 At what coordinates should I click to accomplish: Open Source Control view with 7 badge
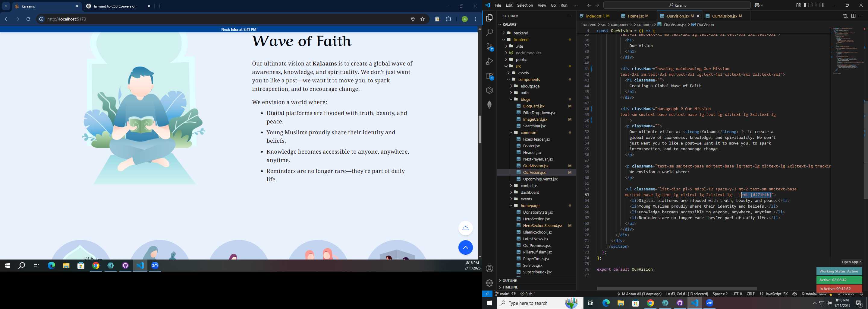(489, 47)
